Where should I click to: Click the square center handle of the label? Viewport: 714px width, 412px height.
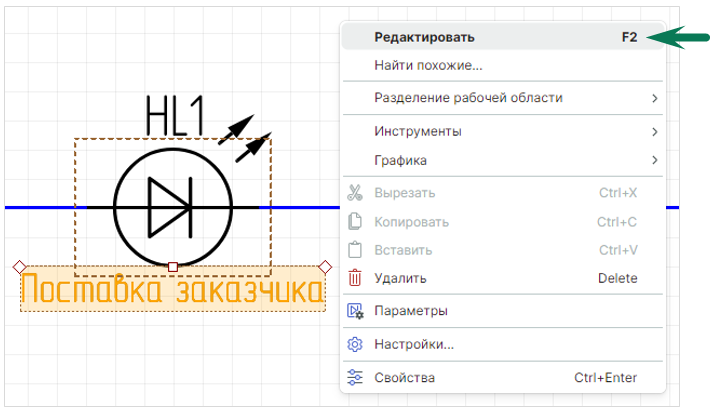(173, 267)
